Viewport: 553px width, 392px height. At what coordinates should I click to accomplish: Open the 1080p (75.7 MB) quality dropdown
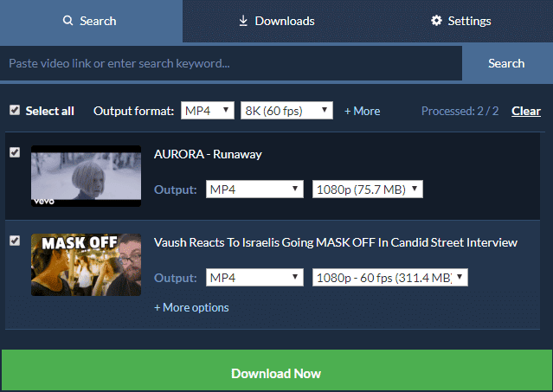[368, 190]
